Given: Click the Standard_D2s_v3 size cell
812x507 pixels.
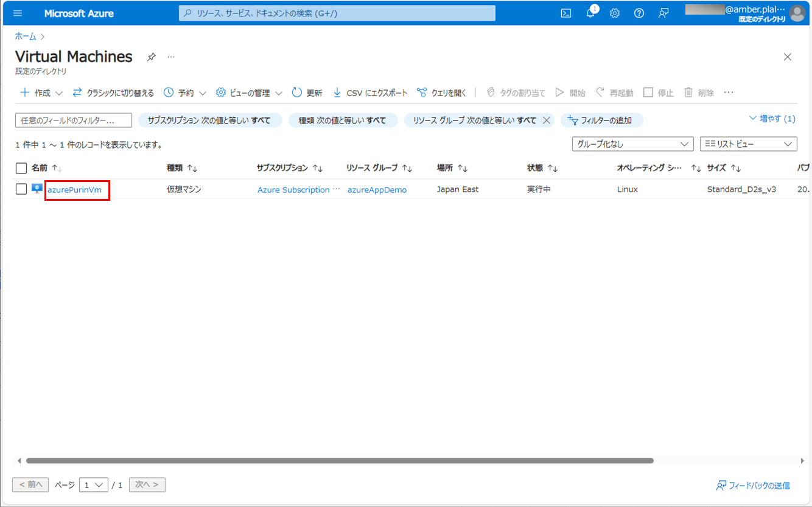Looking at the screenshot, I should 741,189.
